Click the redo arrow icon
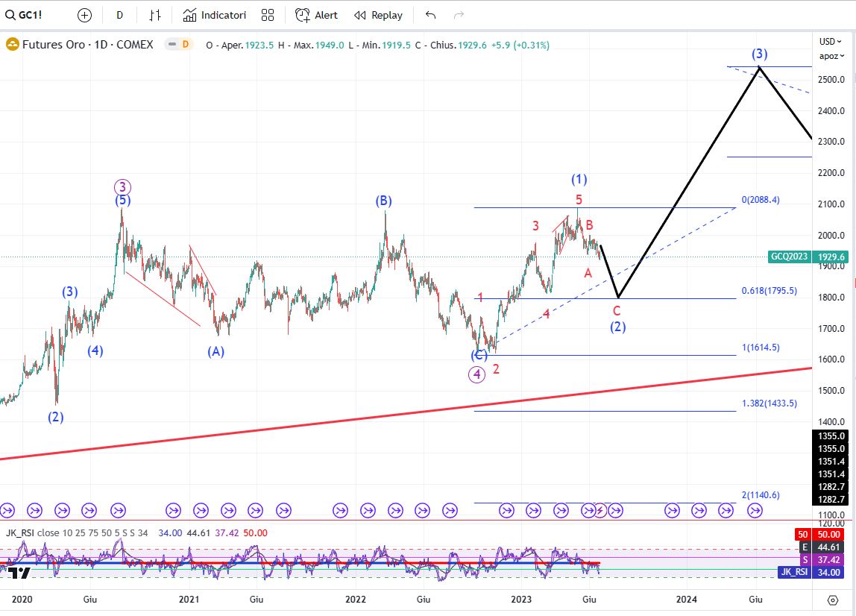Screen dimensions: 856x616 click(x=459, y=15)
